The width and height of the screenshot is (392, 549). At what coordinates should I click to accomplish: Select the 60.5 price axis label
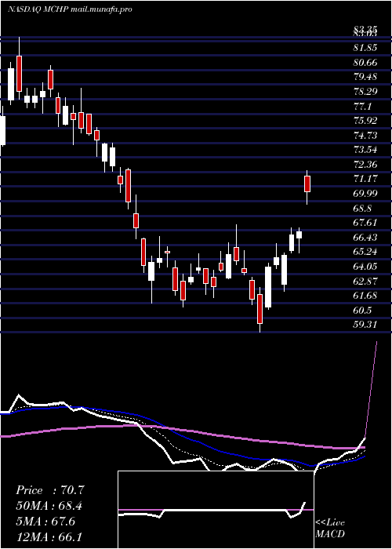[362, 311]
